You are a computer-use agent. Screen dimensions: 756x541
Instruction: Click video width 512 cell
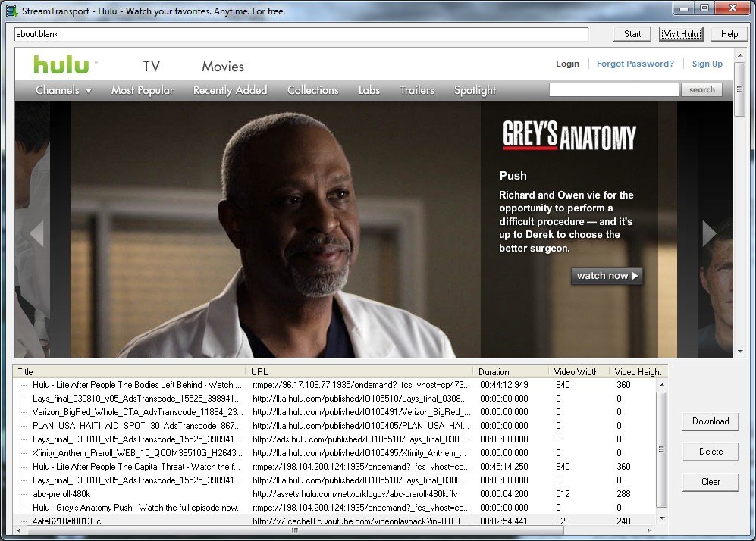[x=563, y=494]
